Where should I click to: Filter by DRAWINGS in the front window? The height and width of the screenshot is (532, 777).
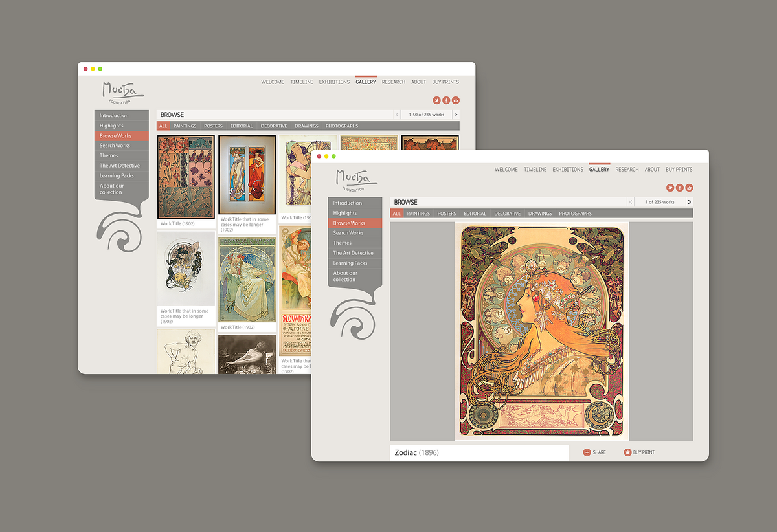coord(540,213)
